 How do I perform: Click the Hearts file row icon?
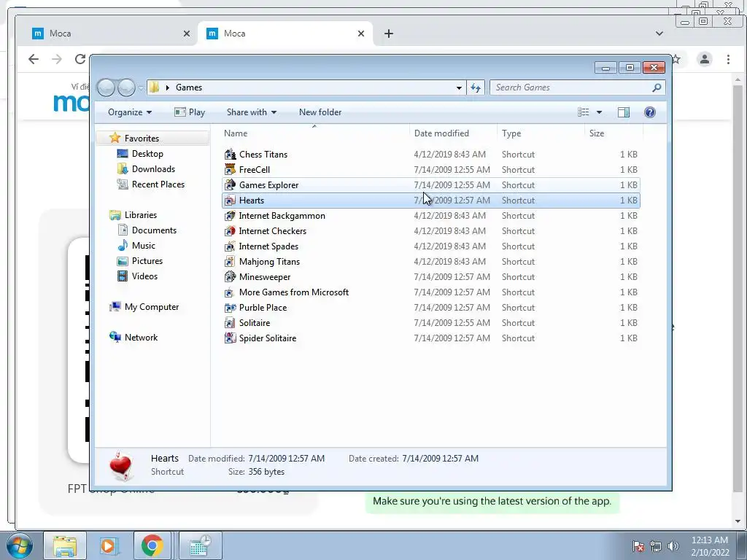pyautogui.click(x=230, y=201)
